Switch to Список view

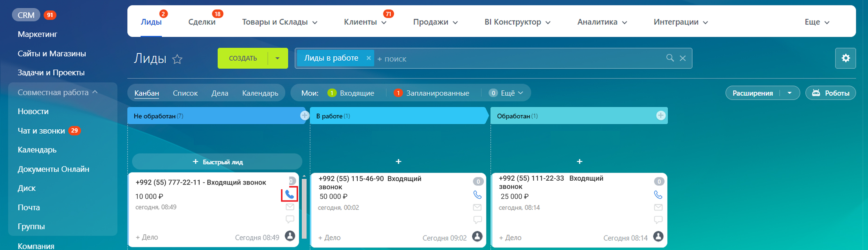click(x=185, y=93)
